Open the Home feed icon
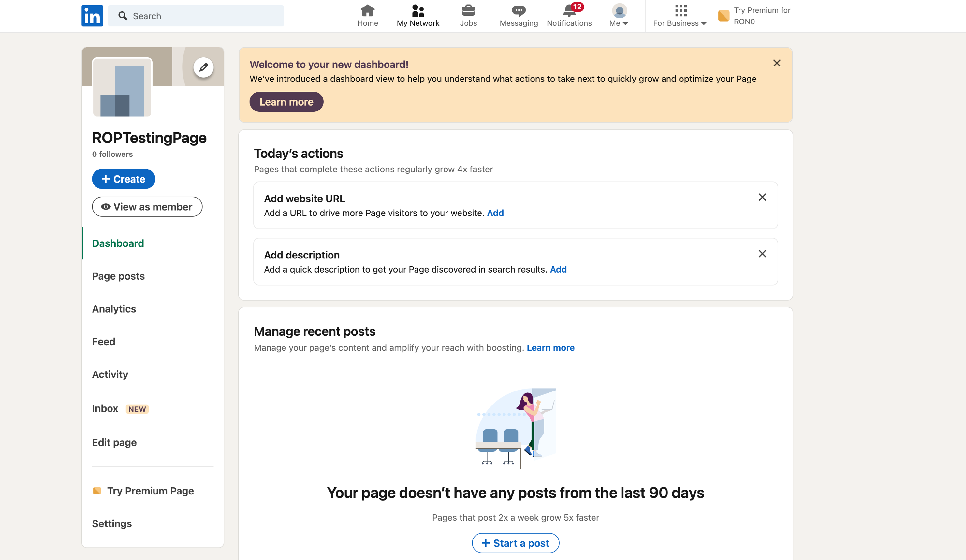966x560 pixels. pos(367,11)
